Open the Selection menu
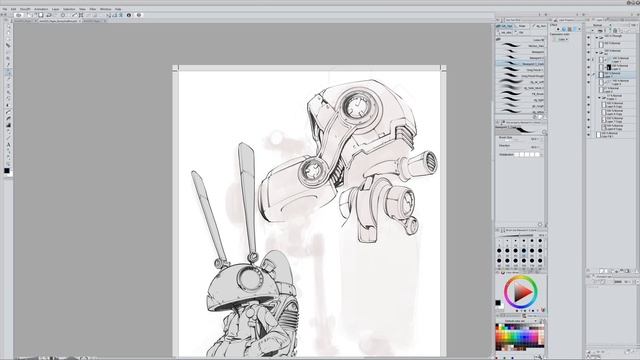The image size is (640, 360). pos(69,9)
